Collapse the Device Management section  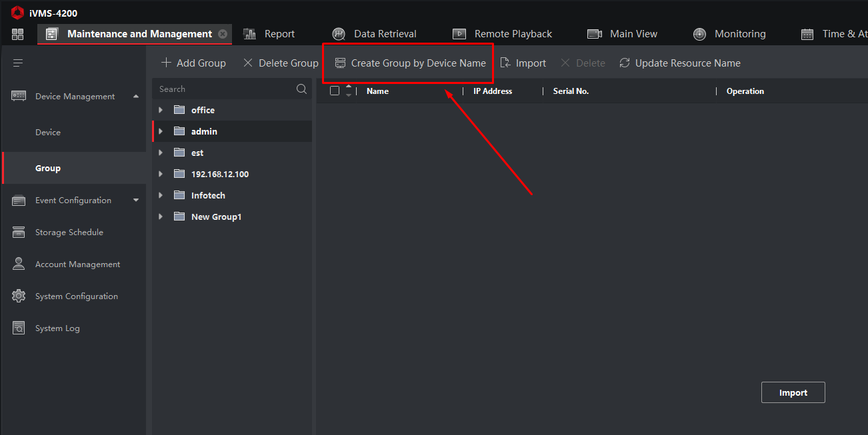point(136,97)
